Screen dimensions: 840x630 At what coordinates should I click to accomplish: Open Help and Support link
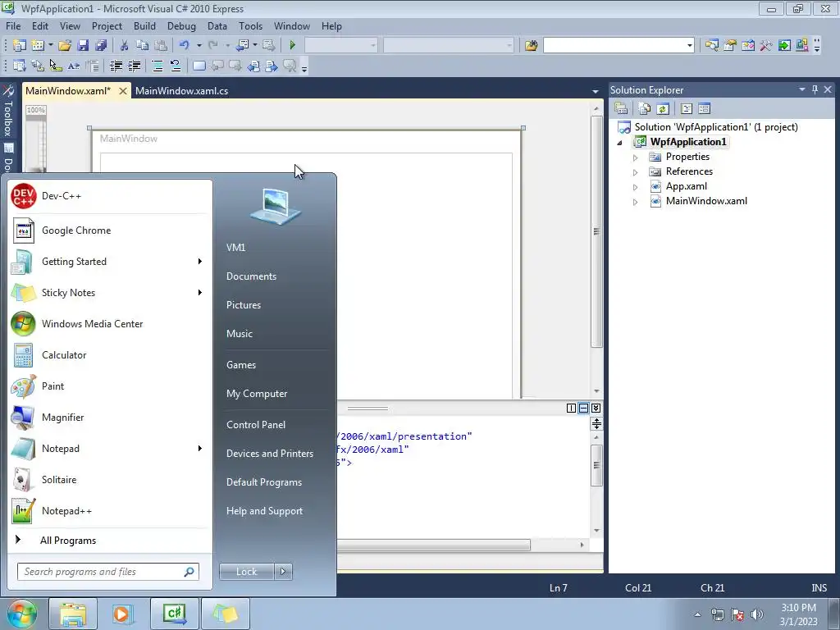(x=264, y=511)
